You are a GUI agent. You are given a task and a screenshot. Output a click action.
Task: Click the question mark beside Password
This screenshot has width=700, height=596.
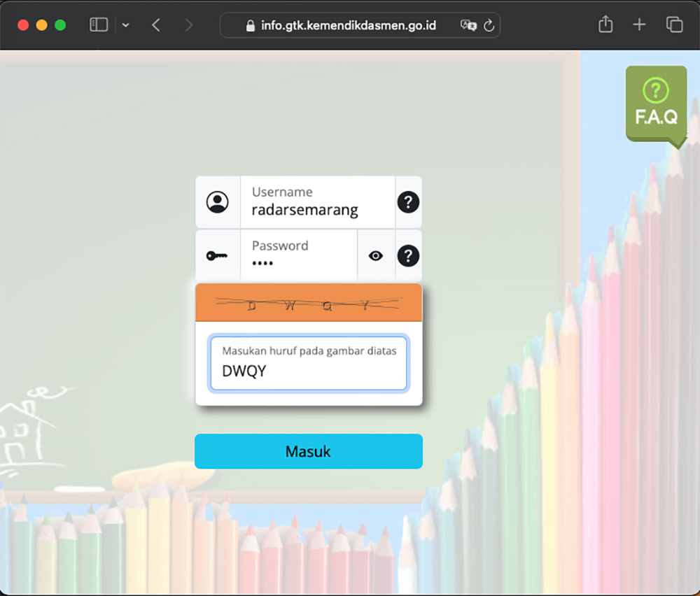click(x=408, y=256)
